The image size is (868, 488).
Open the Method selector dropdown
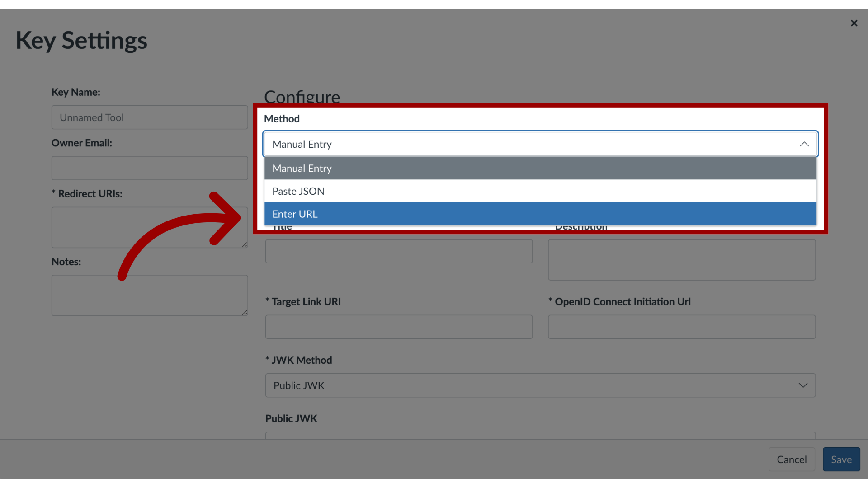[539, 144]
